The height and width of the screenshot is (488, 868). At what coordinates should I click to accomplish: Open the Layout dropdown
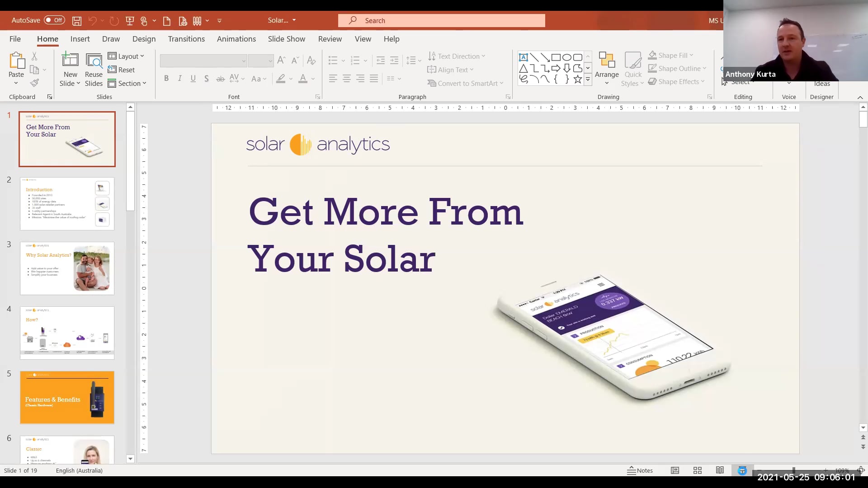[126, 56]
